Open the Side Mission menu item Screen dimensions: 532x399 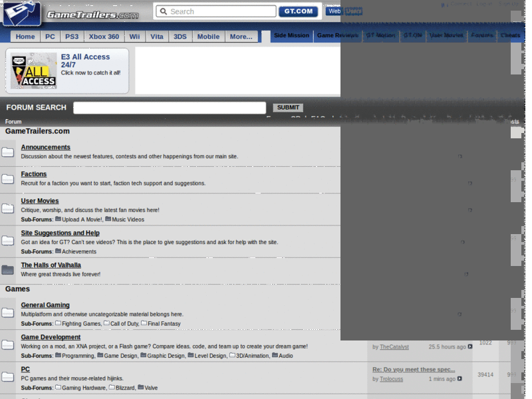291,36
